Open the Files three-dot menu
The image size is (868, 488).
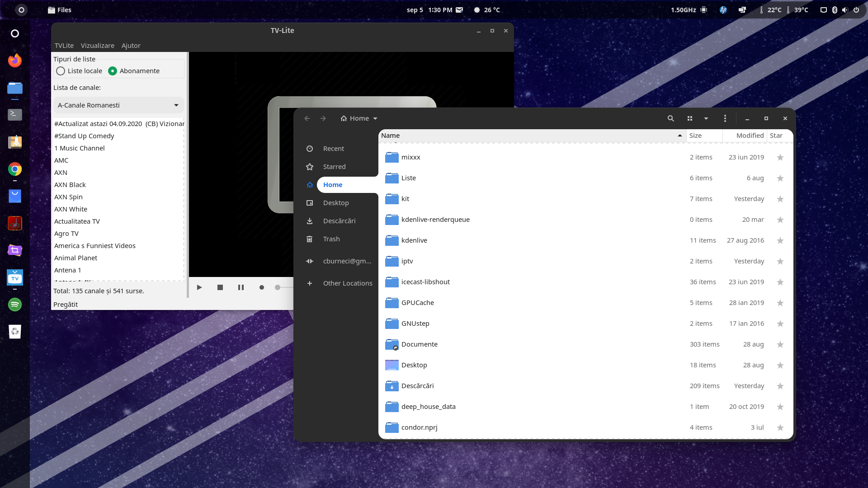tap(725, 118)
